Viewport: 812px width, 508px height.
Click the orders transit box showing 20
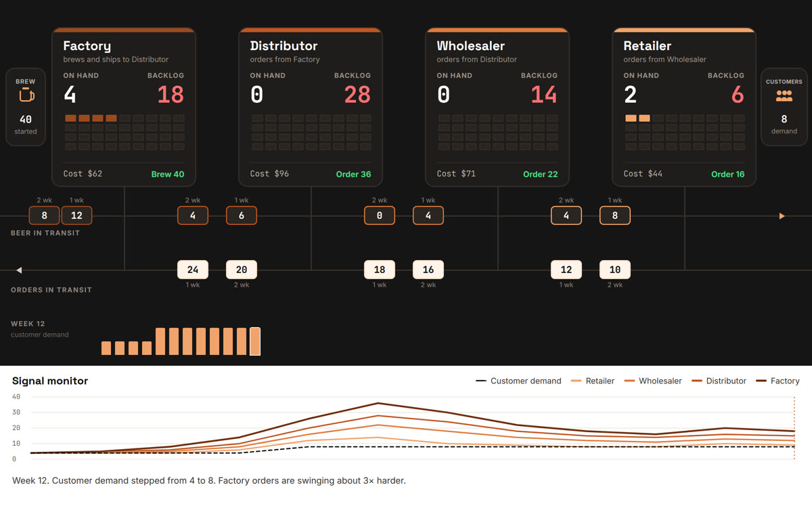242,270
